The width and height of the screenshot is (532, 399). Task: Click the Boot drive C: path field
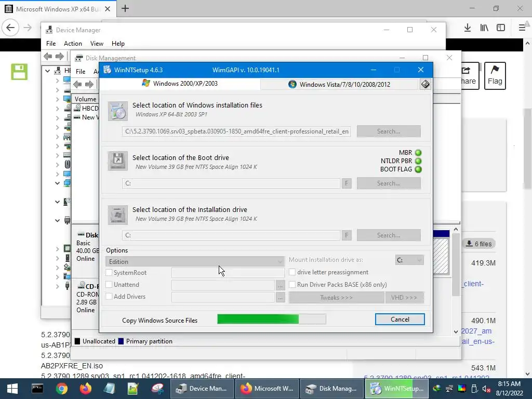click(231, 183)
